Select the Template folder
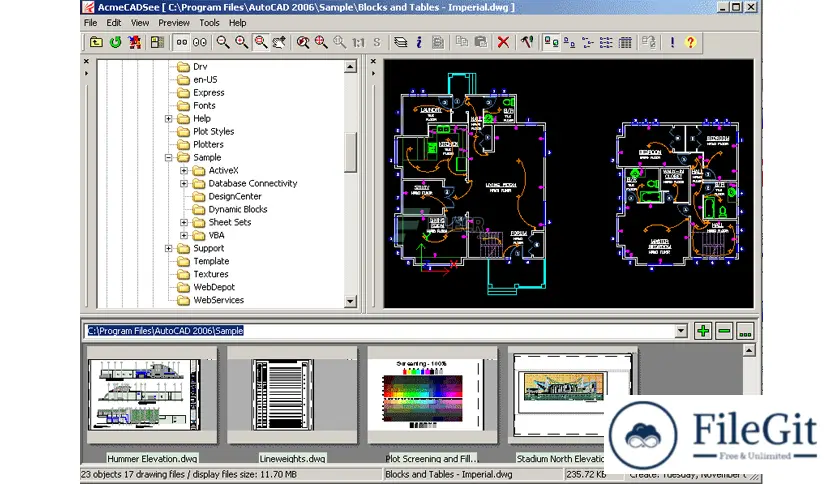This screenshot has width=836, height=484. coord(211,261)
